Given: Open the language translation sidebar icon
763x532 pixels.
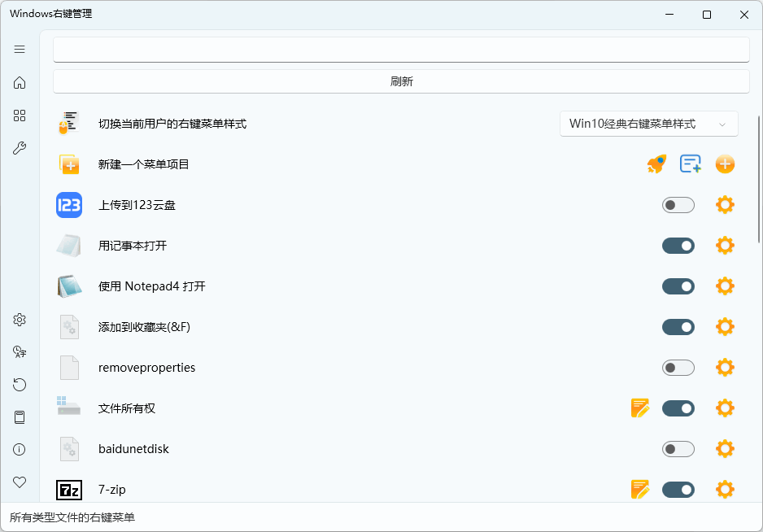Looking at the screenshot, I should [x=20, y=352].
